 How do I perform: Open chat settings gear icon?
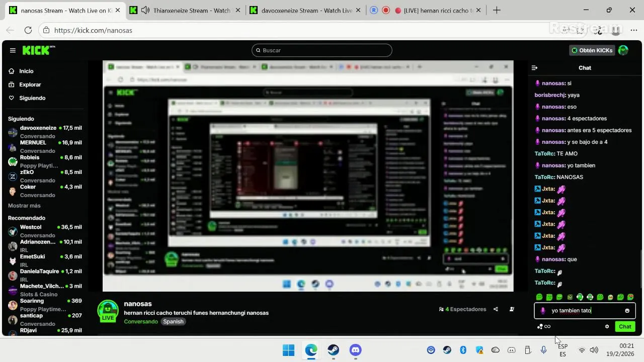point(607,326)
